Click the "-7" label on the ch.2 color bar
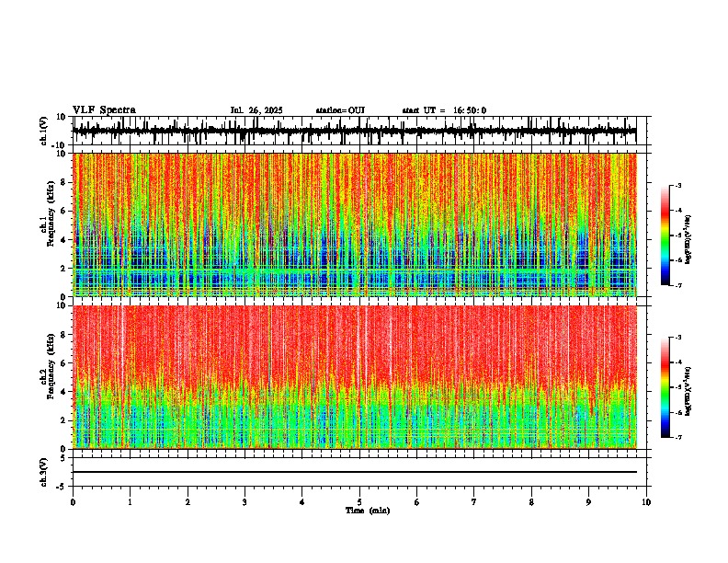Viewport: 728px width, 563px height. tap(677, 438)
